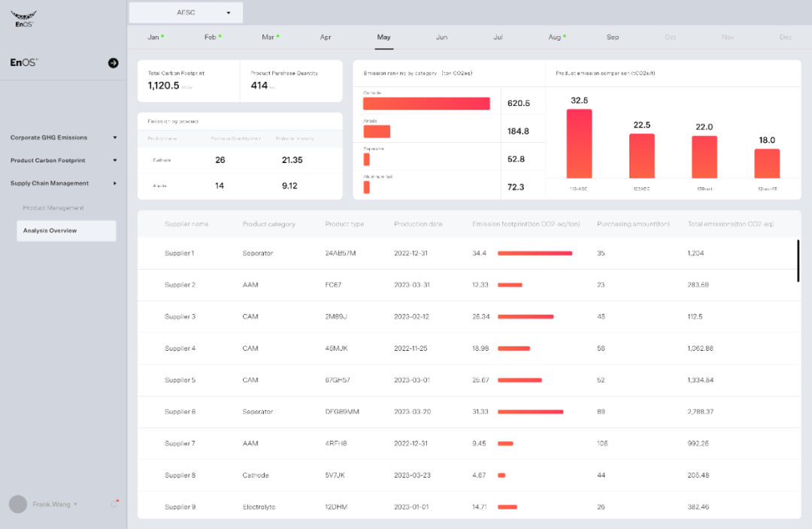This screenshot has height=529, width=812.
Task: Open the Frank.Wang user dropdown arrow
Action: [x=75, y=504]
